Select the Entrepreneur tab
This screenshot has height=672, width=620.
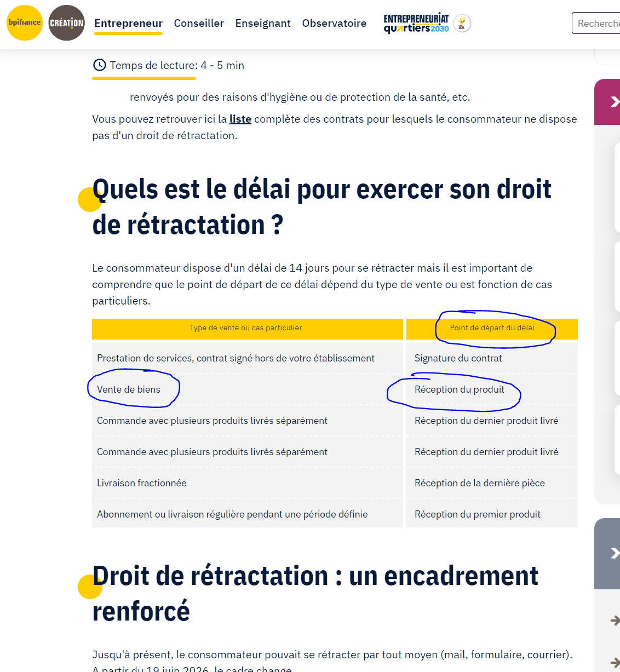[128, 23]
